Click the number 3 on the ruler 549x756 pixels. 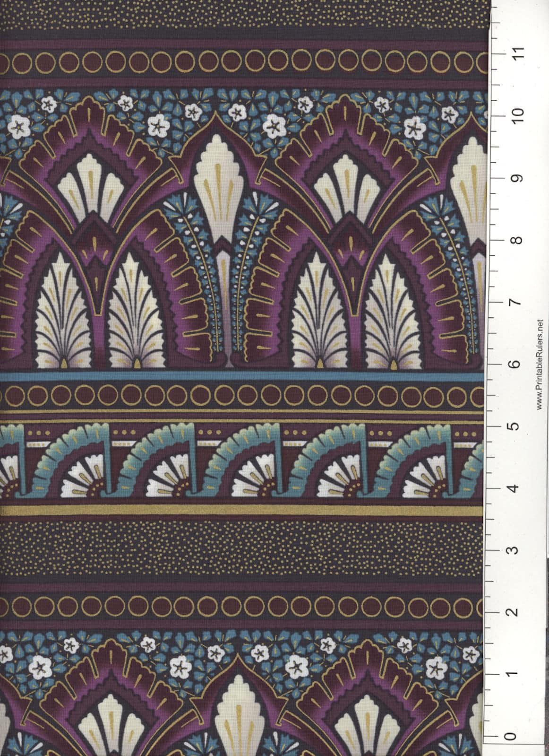511,550
